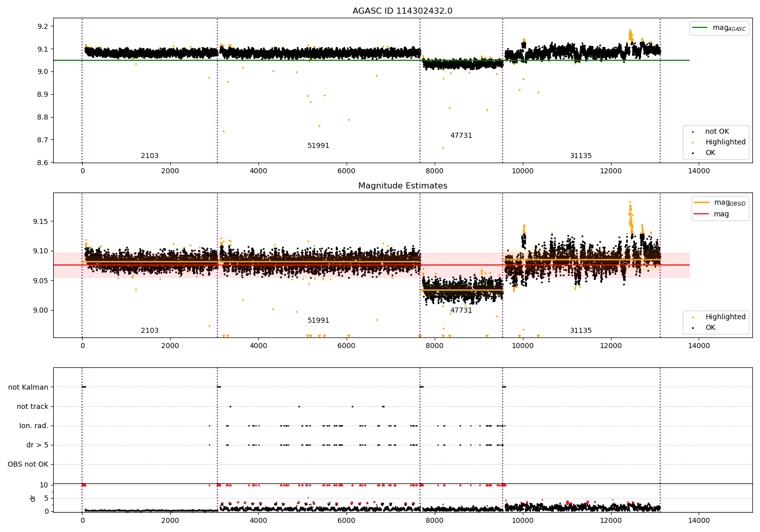Click obsid label '47731' in top plot
Screen dimensions: 760x532
point(461,136)
